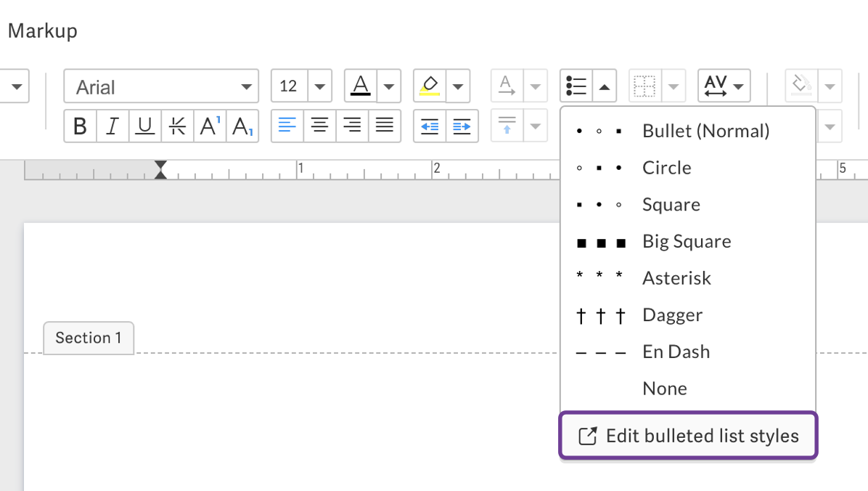Toggle superscript formatting

pyautogui.click(x=208, y=126)
